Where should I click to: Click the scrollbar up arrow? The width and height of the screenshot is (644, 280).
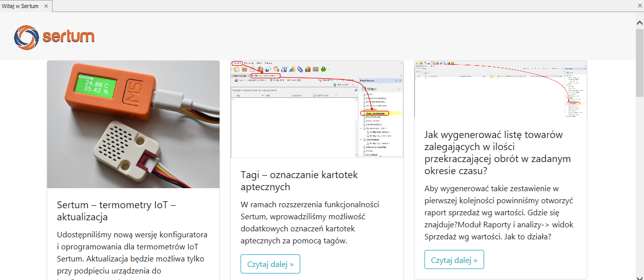[x=639, y=23]
